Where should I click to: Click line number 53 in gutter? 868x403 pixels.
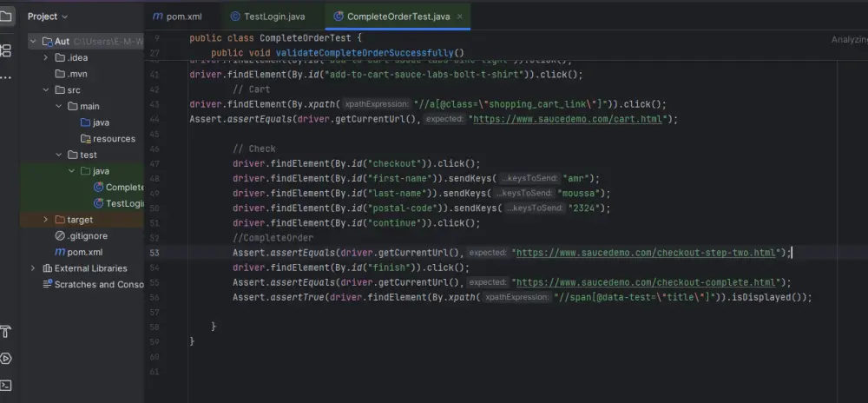[x=155, y=253]
